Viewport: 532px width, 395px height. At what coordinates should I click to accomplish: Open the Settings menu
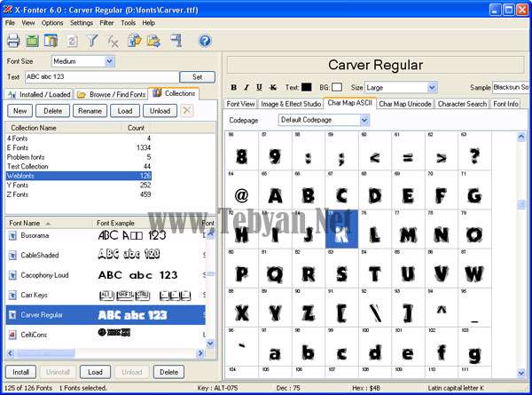[x=82, y=23]
